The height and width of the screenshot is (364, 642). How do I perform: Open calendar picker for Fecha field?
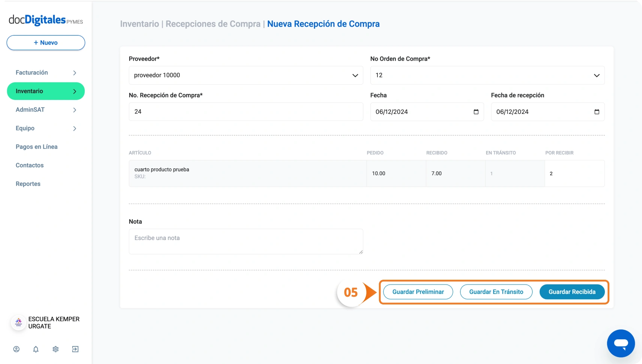coord(476,112)
